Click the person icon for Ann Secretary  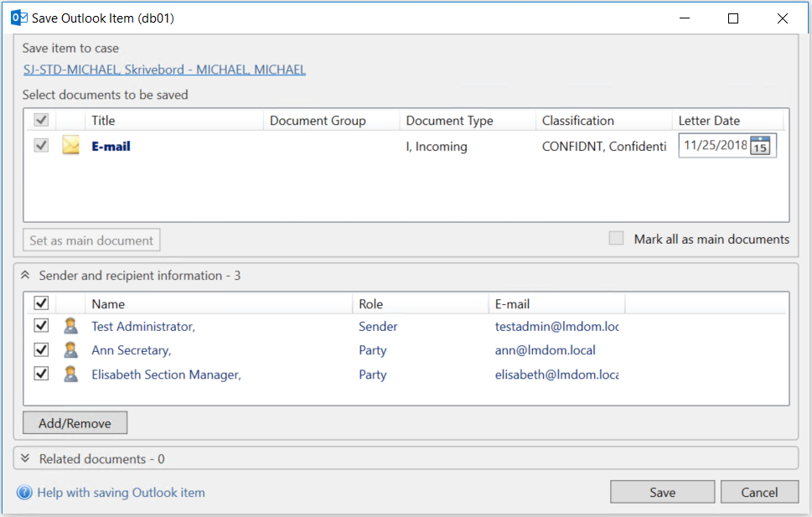(71, 350)
